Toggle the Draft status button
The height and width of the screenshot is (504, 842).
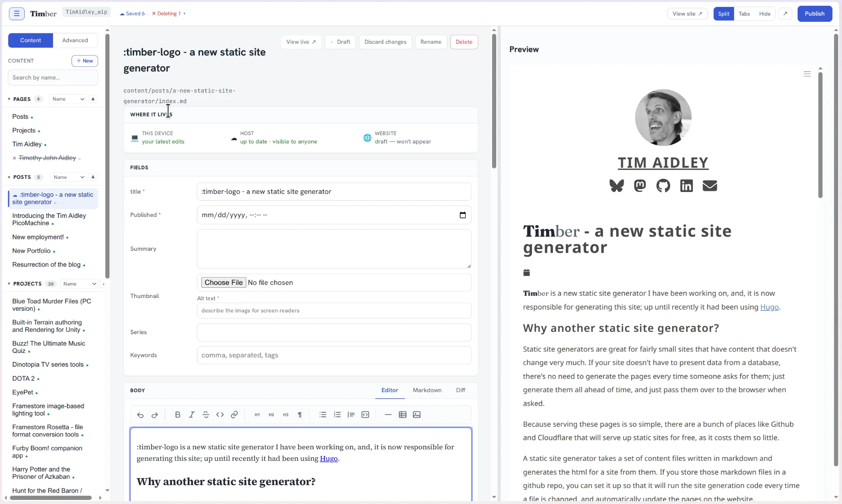(x=340, y=42)
